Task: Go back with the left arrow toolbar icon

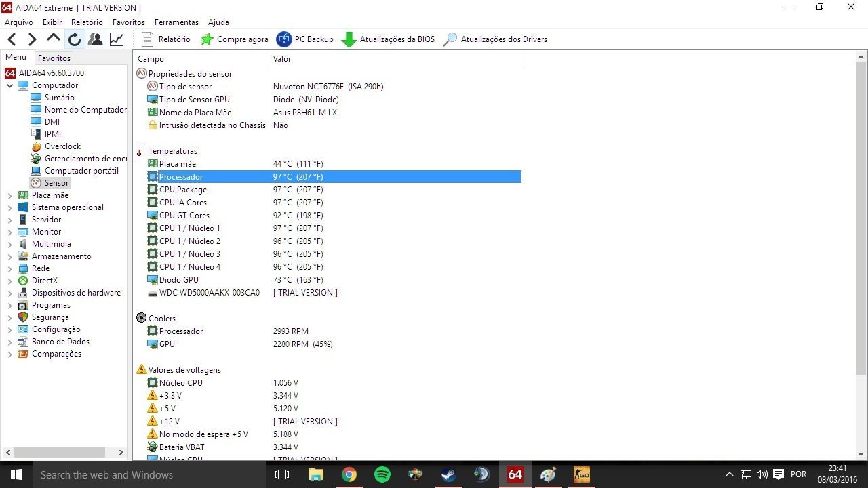Action: click(x=12, y=39)
